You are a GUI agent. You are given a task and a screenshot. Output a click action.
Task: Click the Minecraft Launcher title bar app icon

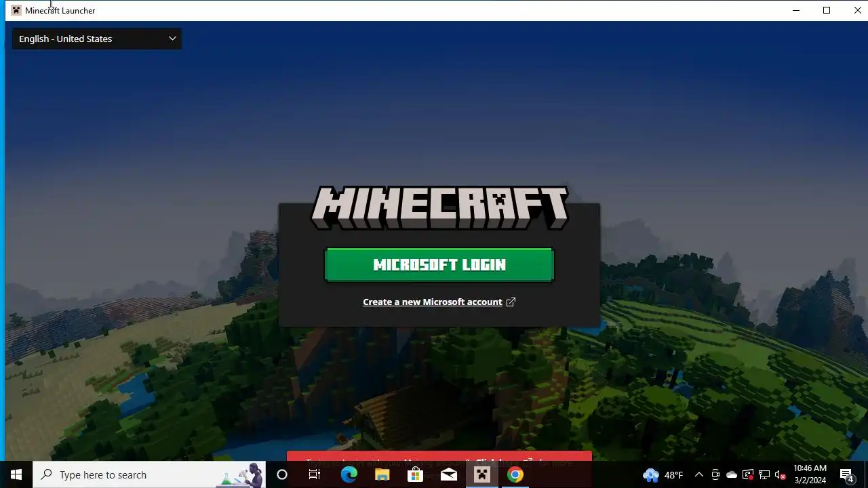(x=16, y=10)
